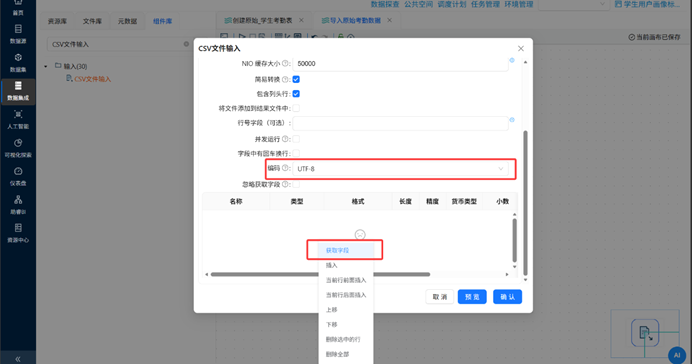Viewport: 692px width, 364px height.
Task: Check 字段中有回车换行
Action: (296, 153)
